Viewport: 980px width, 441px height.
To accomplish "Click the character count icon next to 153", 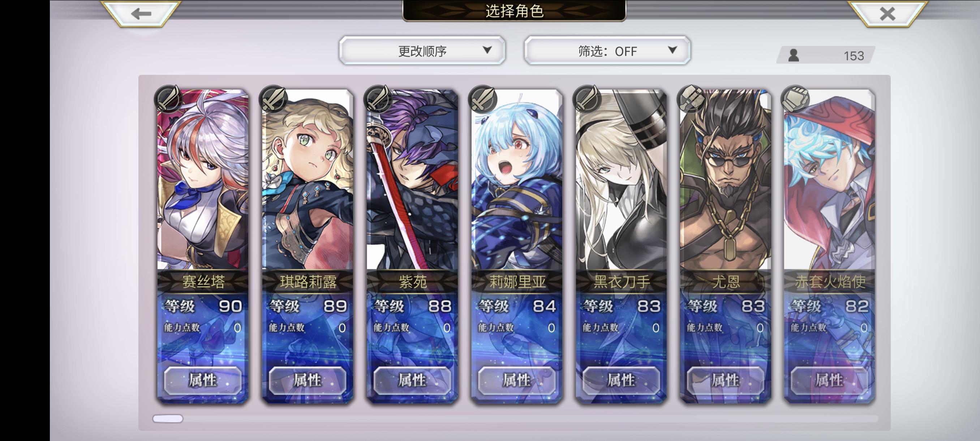I will pos(794,56).
